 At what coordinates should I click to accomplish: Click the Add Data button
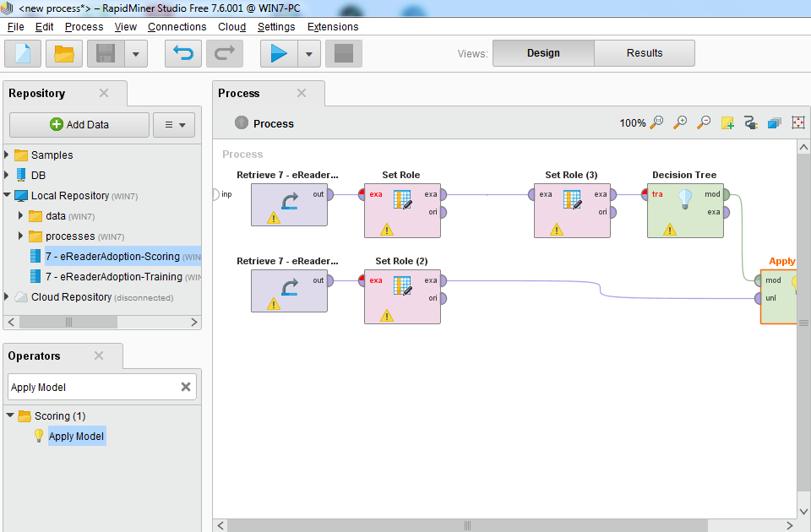tap(79, 124)
